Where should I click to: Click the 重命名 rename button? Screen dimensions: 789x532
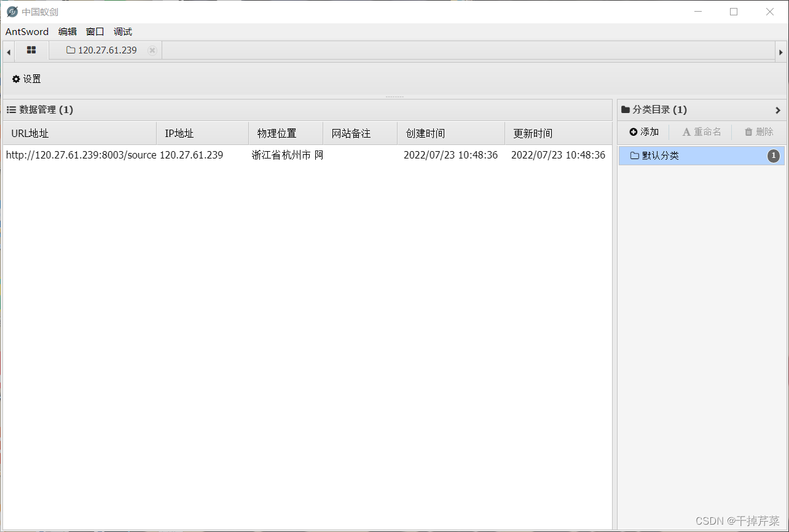point(702,132)
